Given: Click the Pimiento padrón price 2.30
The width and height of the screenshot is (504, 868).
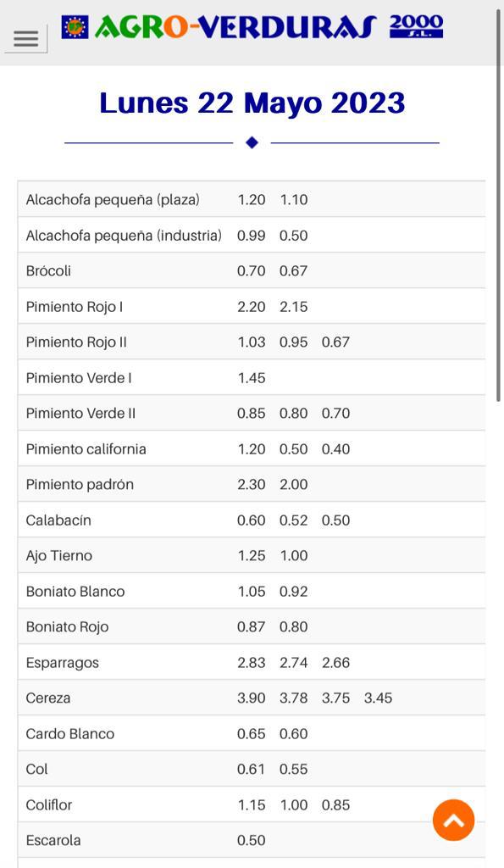Looking at the screenshot, I should click(x=252, y=484).
